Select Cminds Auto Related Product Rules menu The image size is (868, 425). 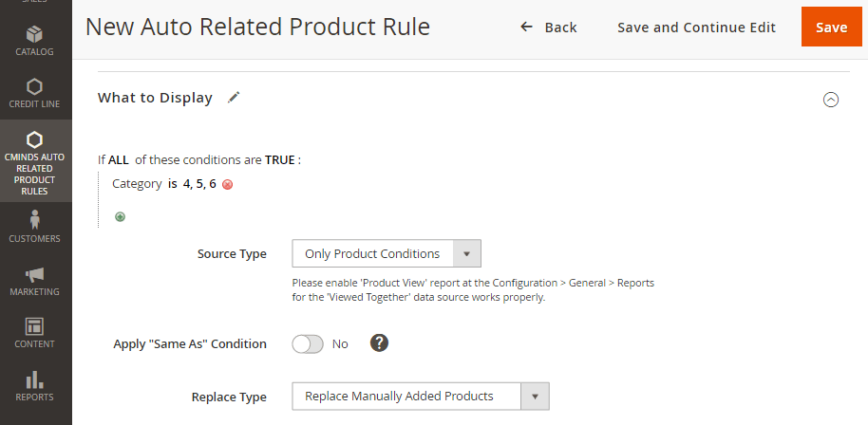pos(35,160)
